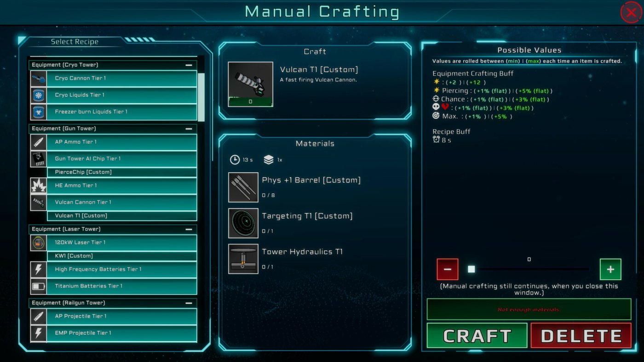
Task: Collapse the Equipment (Railgun Tower) group
Action: (189, 303)
